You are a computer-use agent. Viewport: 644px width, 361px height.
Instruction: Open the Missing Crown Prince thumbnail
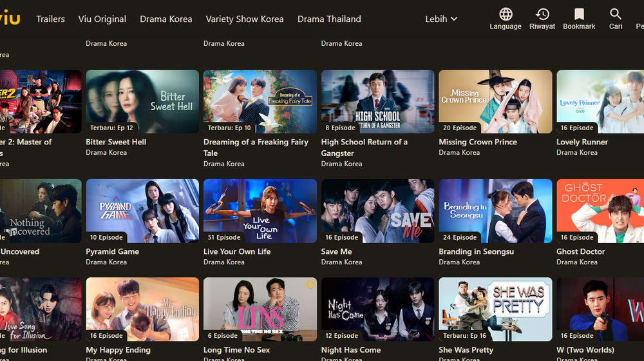pyautogui.click(x=495, y=102)
